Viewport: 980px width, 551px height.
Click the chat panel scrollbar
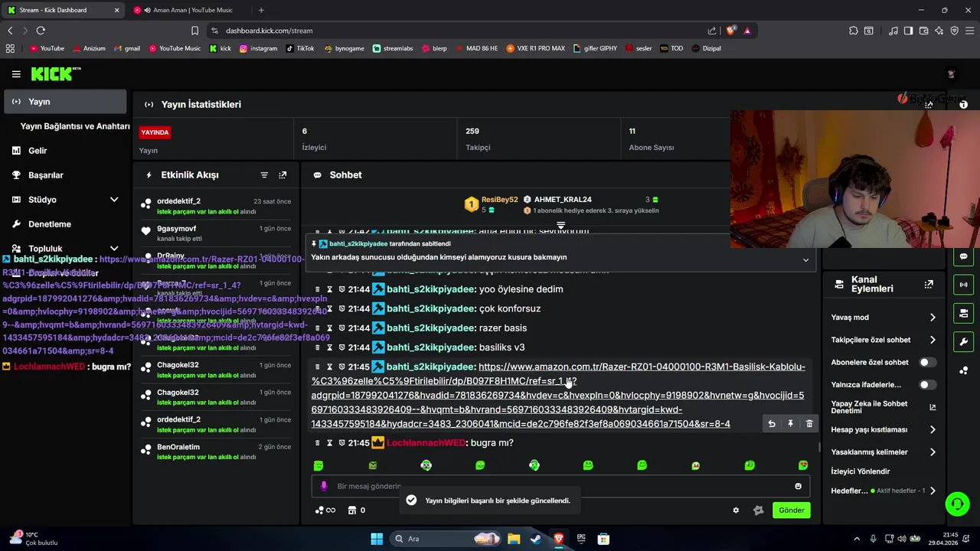[x=819, y=447]
